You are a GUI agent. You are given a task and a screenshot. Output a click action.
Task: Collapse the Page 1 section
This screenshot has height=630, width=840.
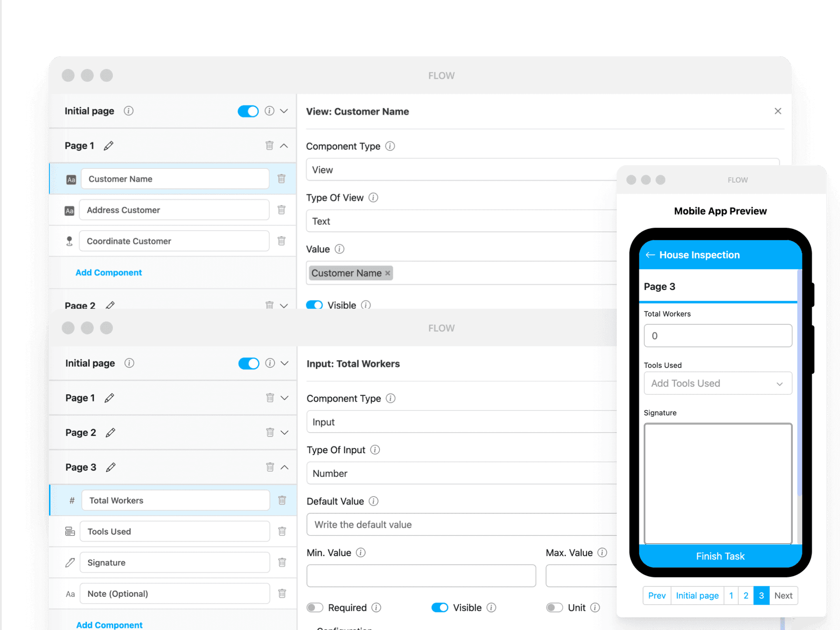click(x=285, y=145)
